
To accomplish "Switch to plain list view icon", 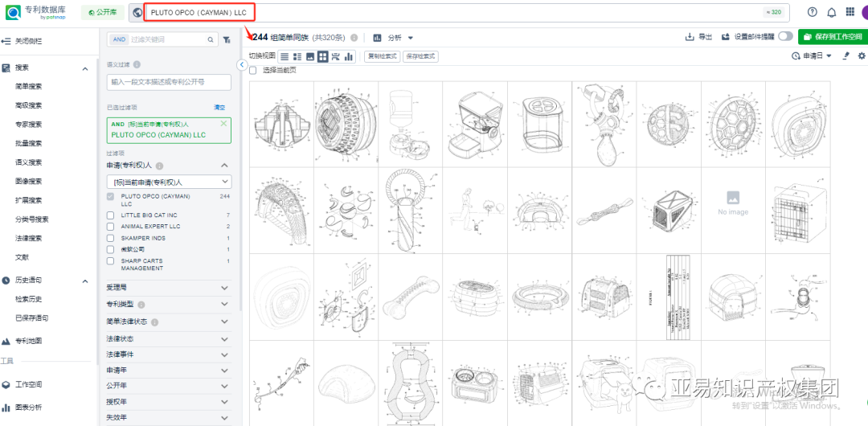I will 285,56.
